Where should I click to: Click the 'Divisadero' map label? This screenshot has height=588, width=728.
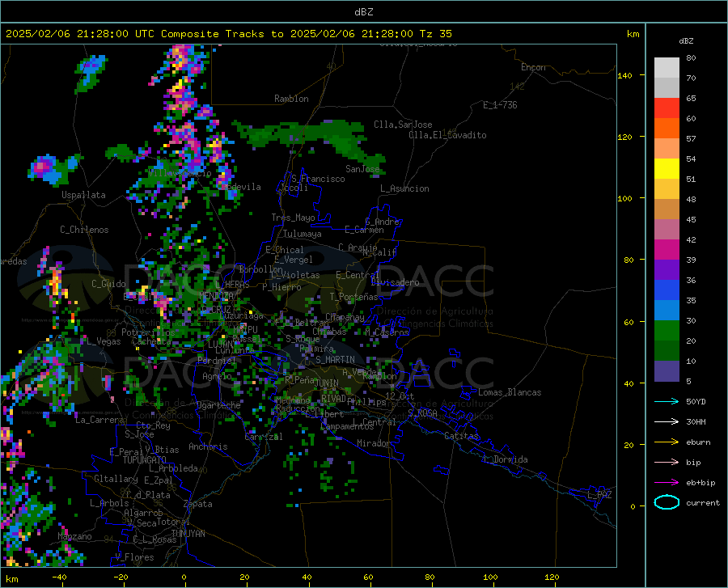point(395,282)
